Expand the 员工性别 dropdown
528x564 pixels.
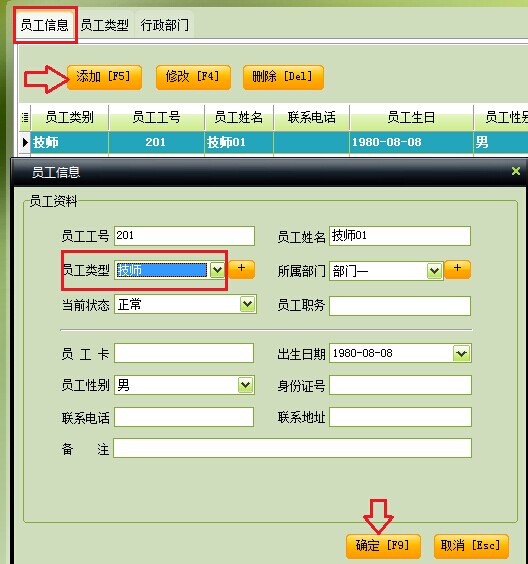246,385
